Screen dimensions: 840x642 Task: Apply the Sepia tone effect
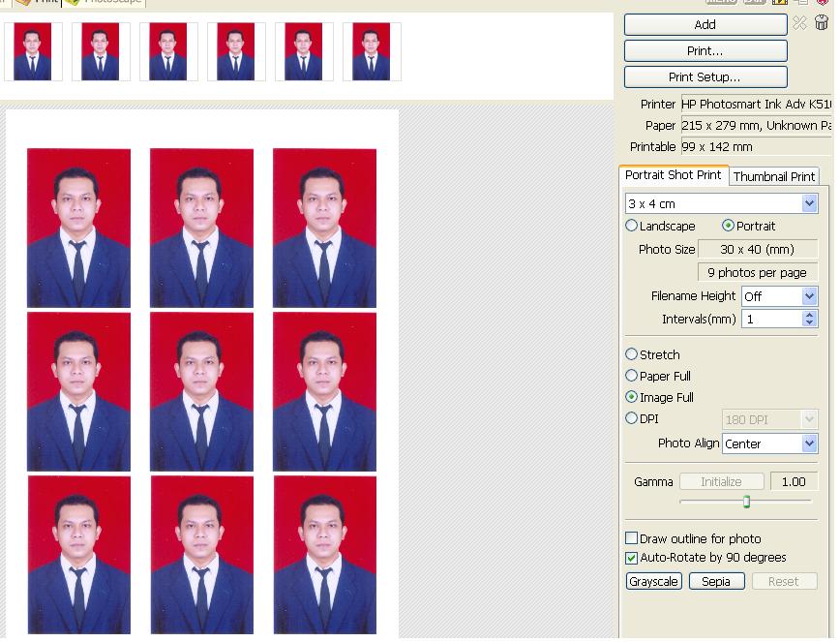coord(715,581)
